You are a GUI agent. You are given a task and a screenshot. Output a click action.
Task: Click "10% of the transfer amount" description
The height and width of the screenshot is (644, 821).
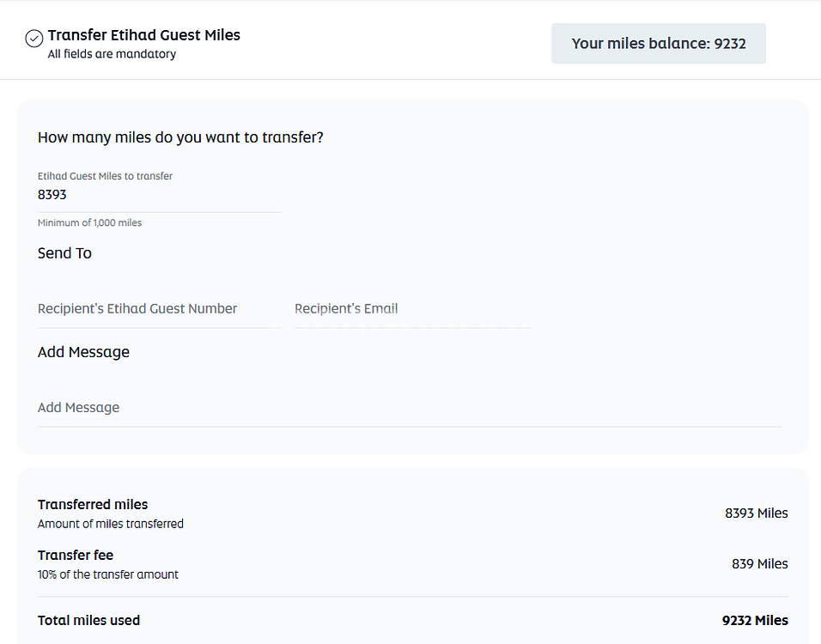[108, 574]
